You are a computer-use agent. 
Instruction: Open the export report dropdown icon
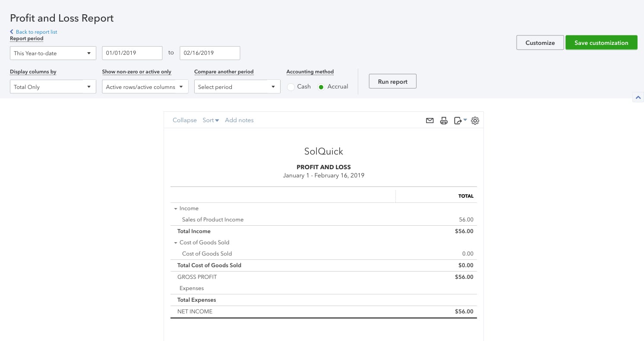(460, 121)
